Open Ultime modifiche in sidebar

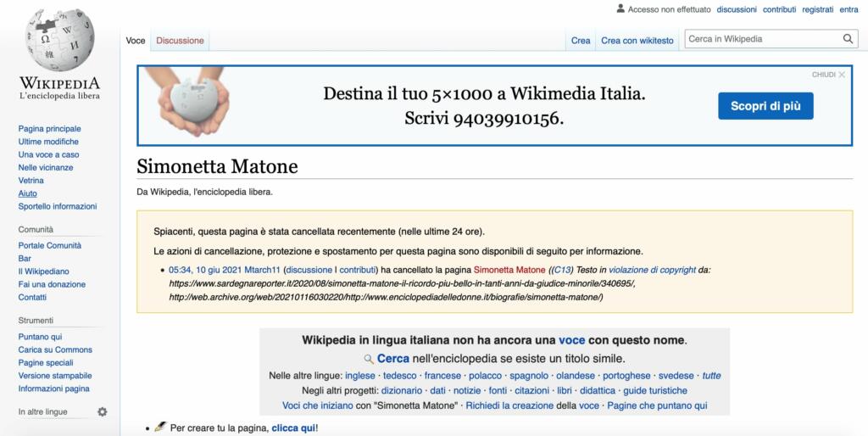click(x=48, y=142)
